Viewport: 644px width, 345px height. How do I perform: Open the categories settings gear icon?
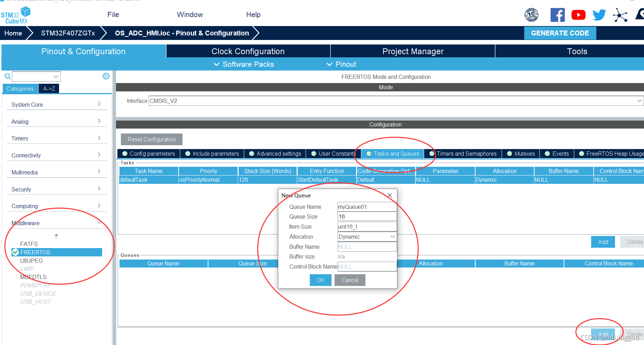106,76
